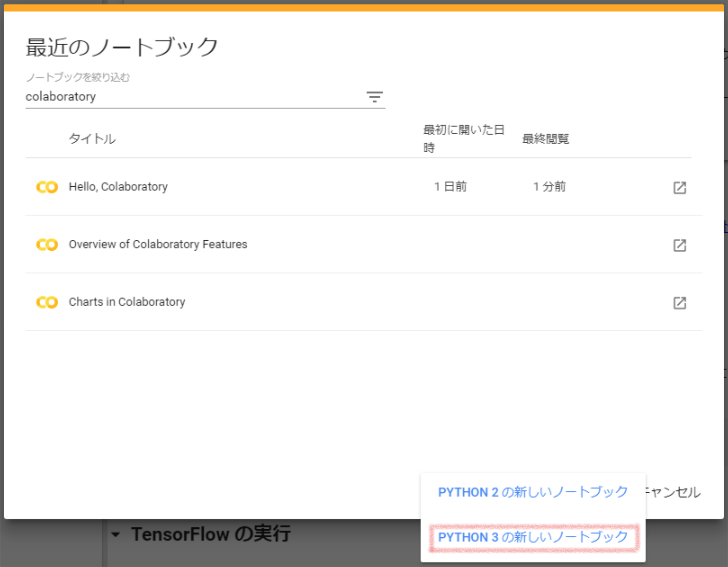The height and width of the screenshot is (567, 728).
Task: Click the CO logo next to Hello, Colaboratory
Action: click(47, 187)
